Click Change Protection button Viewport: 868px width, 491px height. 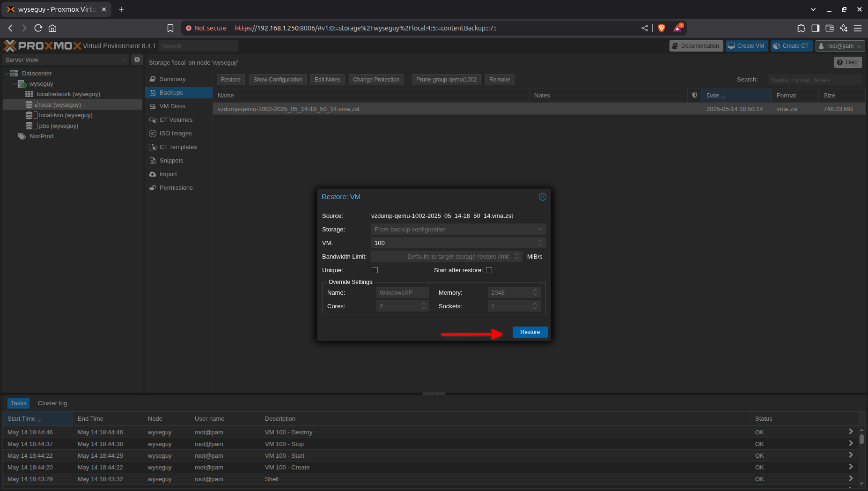point(376,80)
